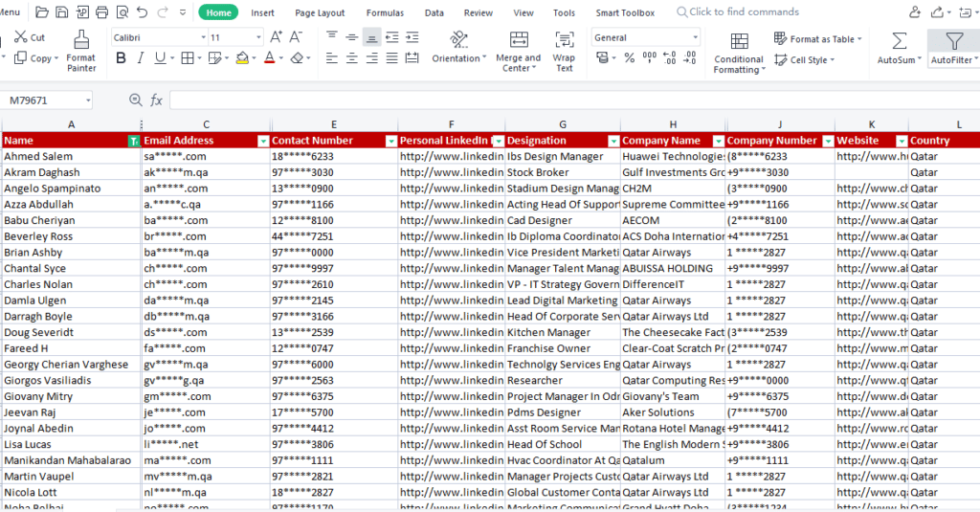Switch to the Home tab

tap(218, 12)
